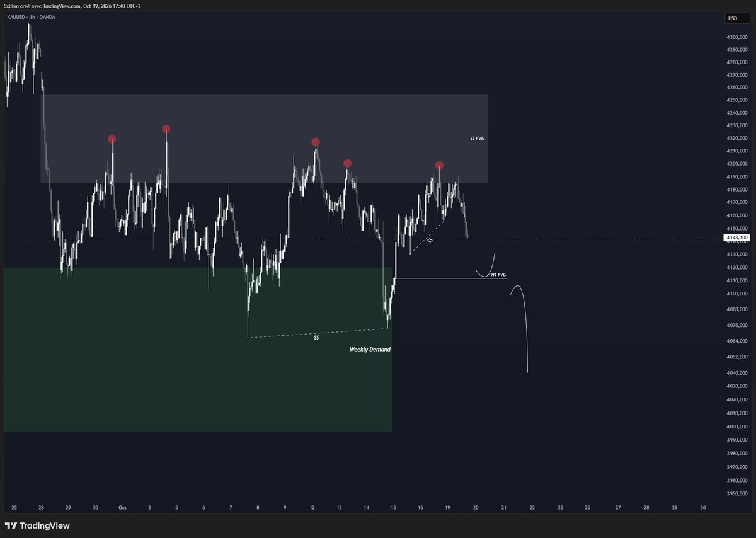The width and height of the screenshot is (756, 538).
Task: Click the 3970,000 price scale label
Action: 737,467
